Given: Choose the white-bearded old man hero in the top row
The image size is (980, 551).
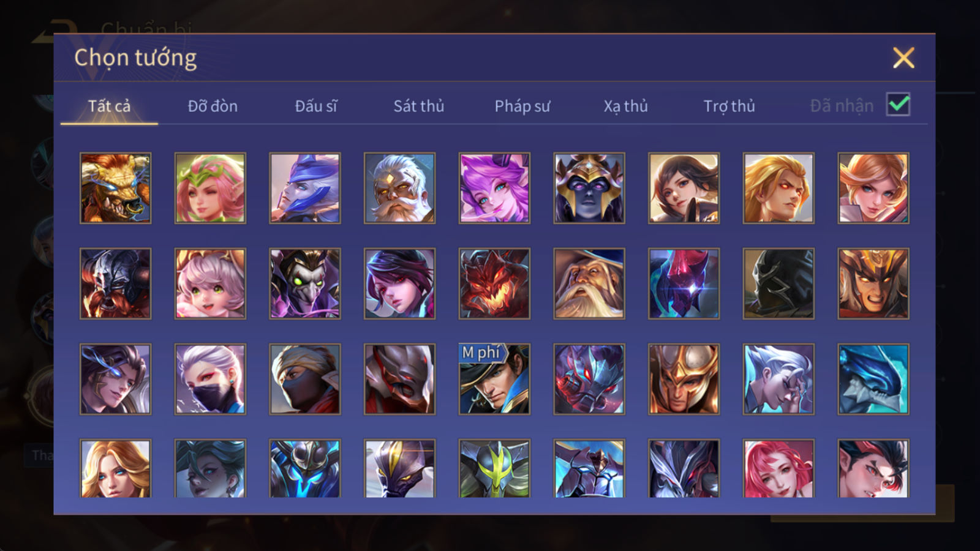Looking at the screenshot, I should (x=399, y=188).
